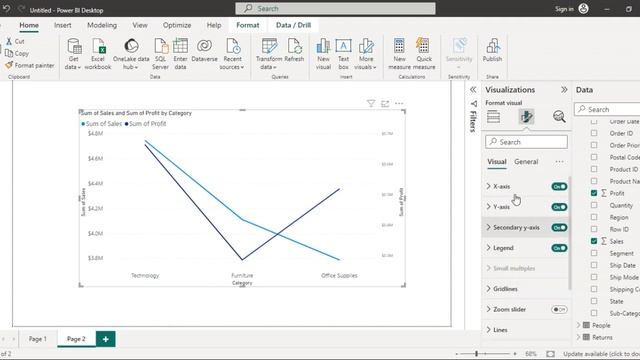Toggle the X-axis switch off

pos(559,187)
